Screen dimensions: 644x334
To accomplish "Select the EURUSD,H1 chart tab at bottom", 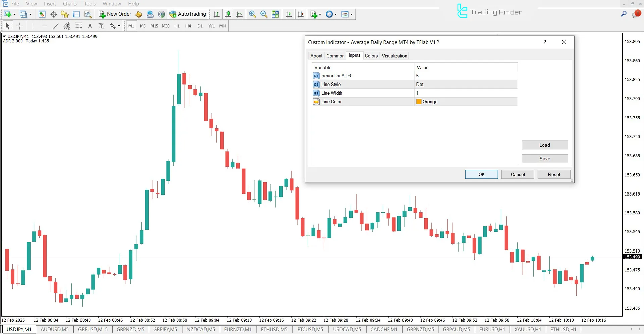I will pyautogui.click(x=492, y=329).
